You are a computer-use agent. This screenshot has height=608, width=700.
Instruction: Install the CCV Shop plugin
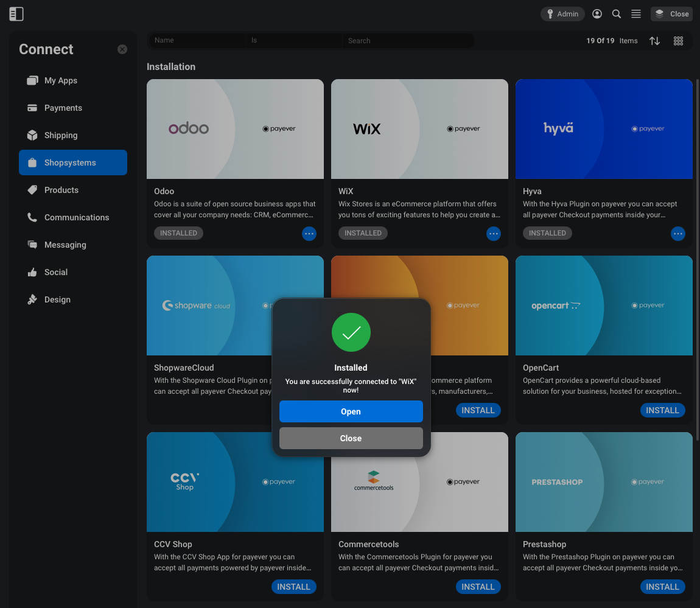(294, 587)
